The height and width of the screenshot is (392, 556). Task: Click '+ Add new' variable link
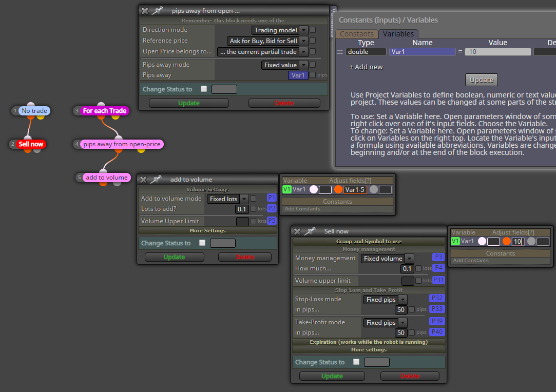click(x=366, y=67)
